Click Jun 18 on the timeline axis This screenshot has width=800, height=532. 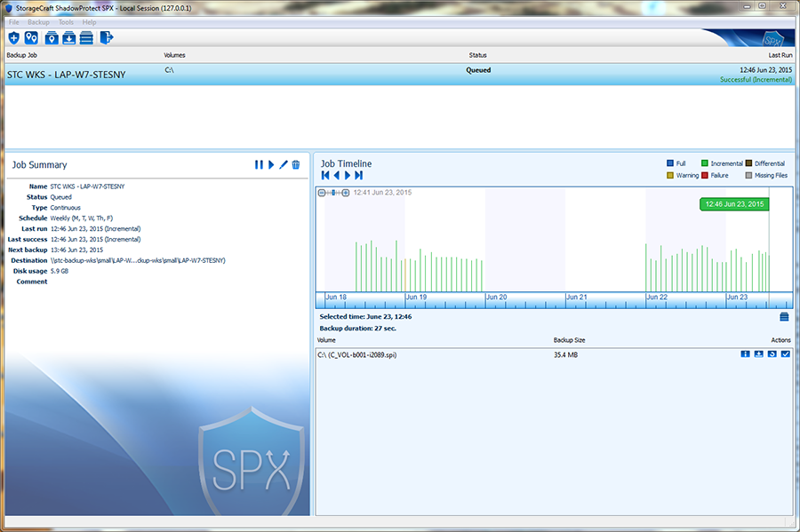pos(336,297)
